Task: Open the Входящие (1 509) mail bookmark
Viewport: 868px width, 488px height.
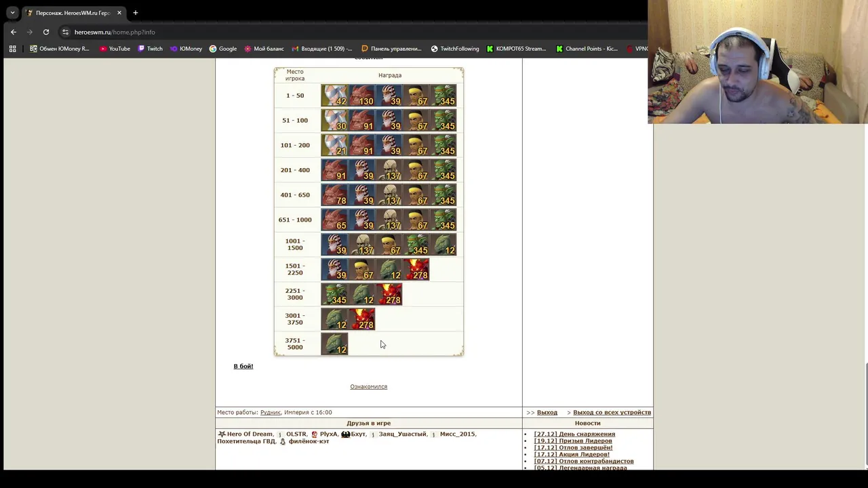Action: click(x=322, y=49)
